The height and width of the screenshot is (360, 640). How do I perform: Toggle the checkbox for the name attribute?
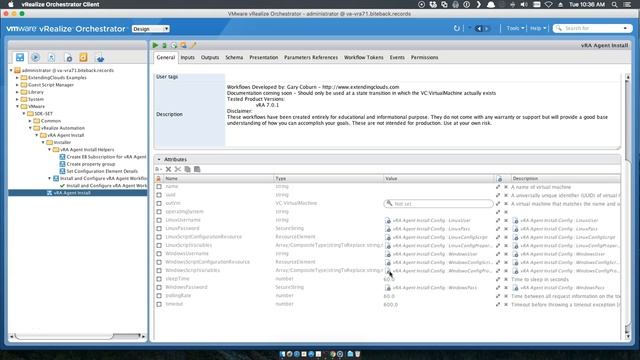tap(159, 187)
